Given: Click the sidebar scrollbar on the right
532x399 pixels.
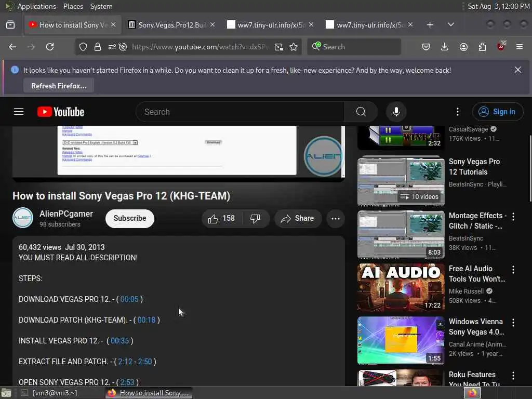Looking at the screenshot, I should tap(530, 169).
